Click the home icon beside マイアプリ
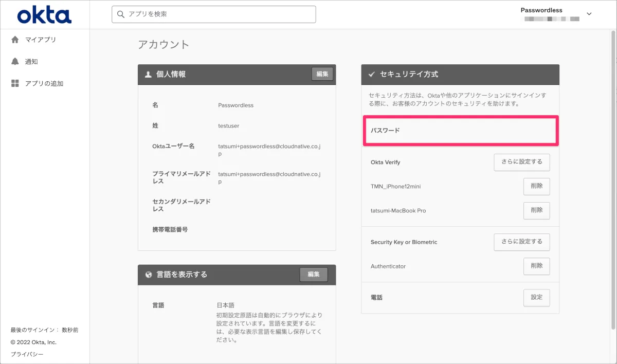Image resolution: width=617 pixels, height=364 pixels. point(15,40)
